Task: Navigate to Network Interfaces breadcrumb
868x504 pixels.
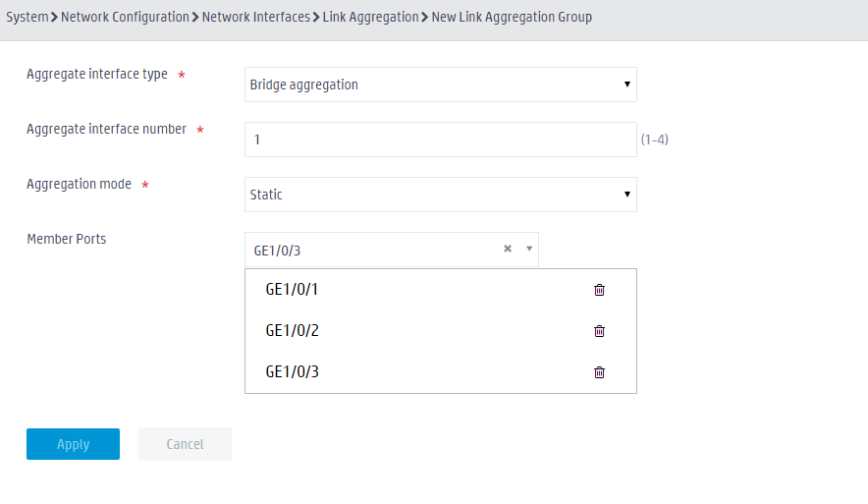Action: click(x=255, y=17)
